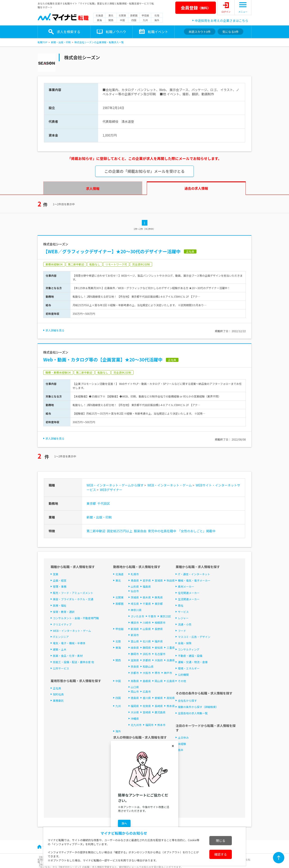This screenshot has width=289, height=868.
Task: Click the Mynavi Tenshoku logo
Action: coord(63,17)
